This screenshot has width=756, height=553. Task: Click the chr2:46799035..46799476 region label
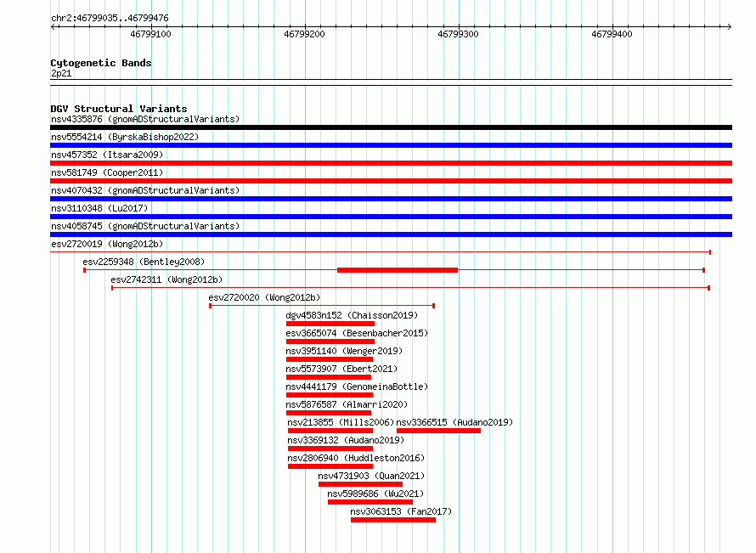click(x=110, y=18)
